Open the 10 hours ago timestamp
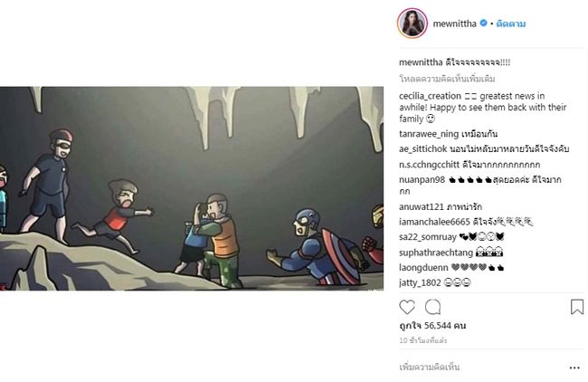The image size is (588, 382). pos(423,340)
